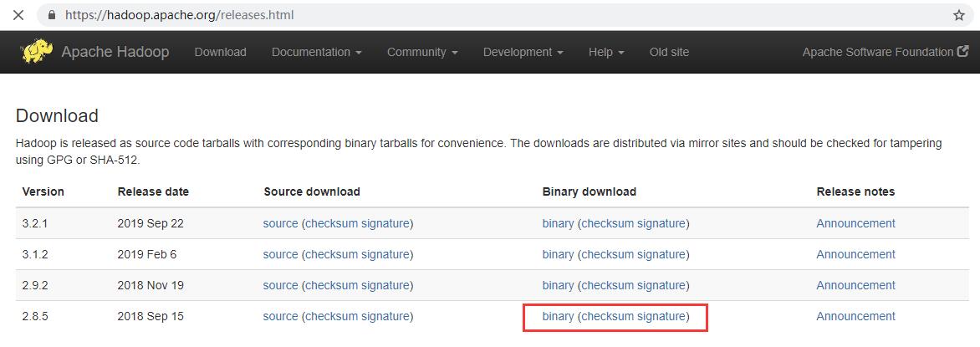Expand the Documentation dropdown menu
This screenshot has width=980, height=347.
pyautogui.click(x=316, y=52)
